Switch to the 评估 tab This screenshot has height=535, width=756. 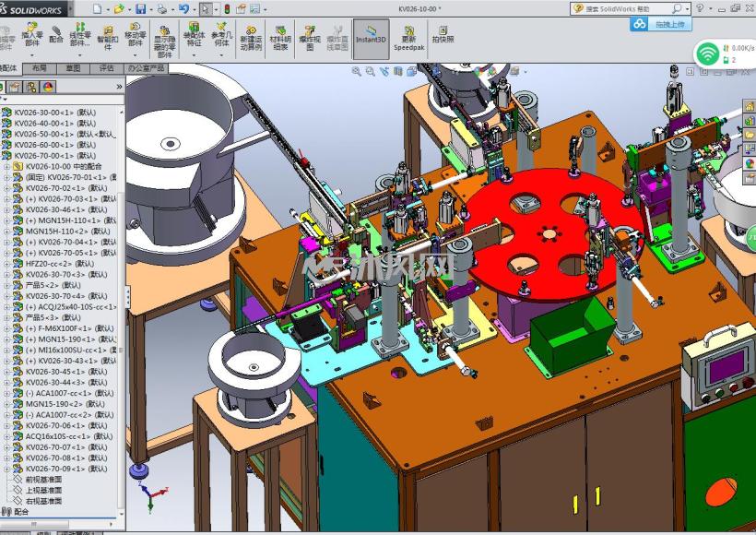click(x=107, y=68)
